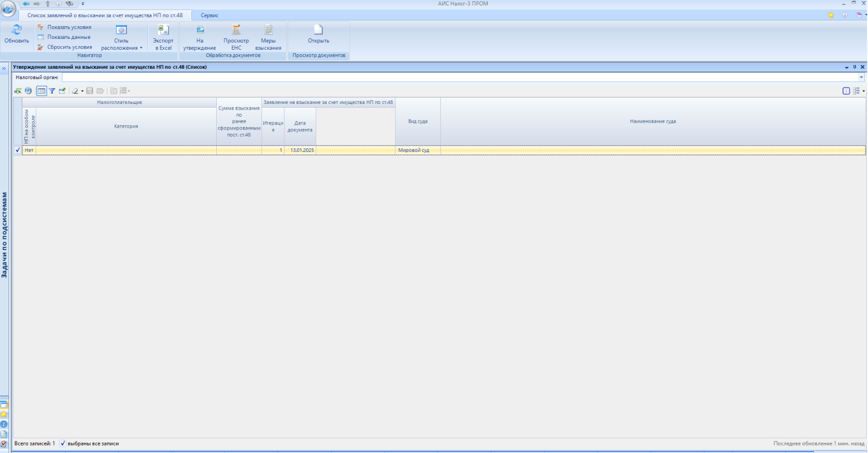Click the filter funnel icon in grid toolbar

pyautogui.click(x=52, y=91)
